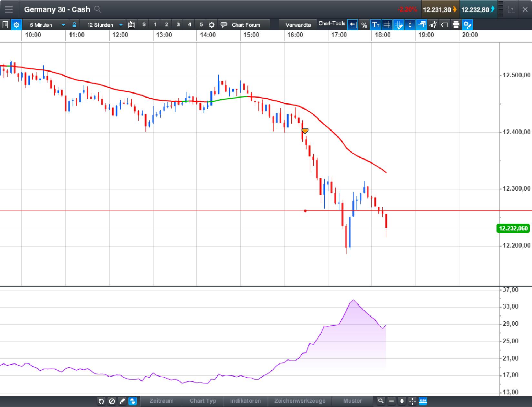Select the percentage scale icon
Screen dimensions: 532x407
364,25
